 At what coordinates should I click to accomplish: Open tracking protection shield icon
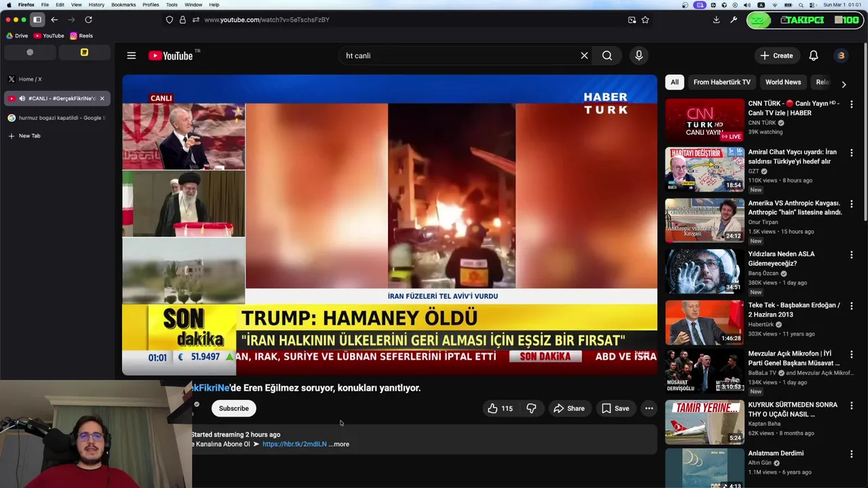(x=170, y=20)
